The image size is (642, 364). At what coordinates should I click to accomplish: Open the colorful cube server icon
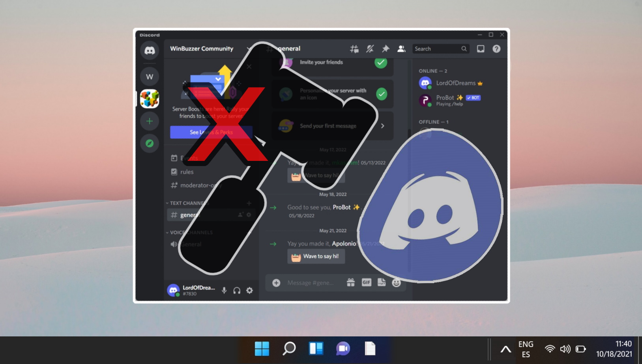click(x=150, y=99)
